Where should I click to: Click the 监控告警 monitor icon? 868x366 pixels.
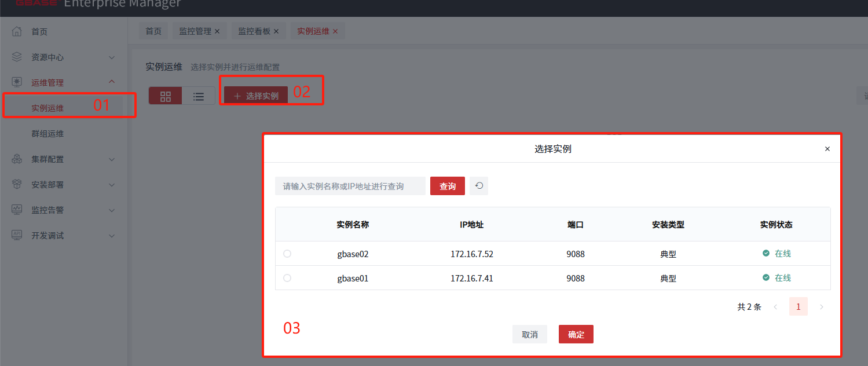[x=17, y=210]
